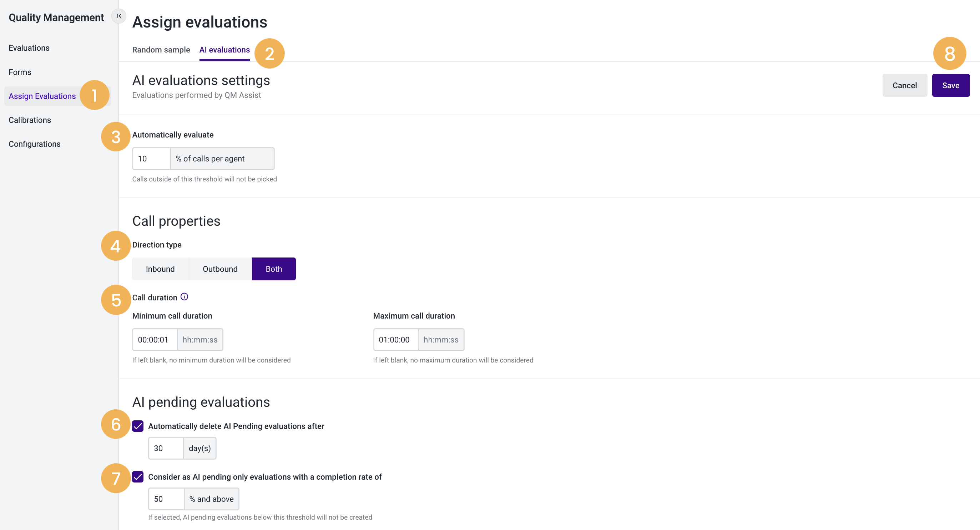Select the Both direction type
This screenshot has height=530, width=980.
[x=273, y=269]
